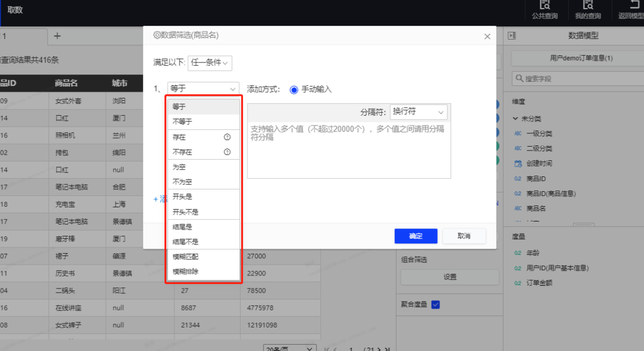Toggle the 聚合度量 checkbox

point(435,305)
